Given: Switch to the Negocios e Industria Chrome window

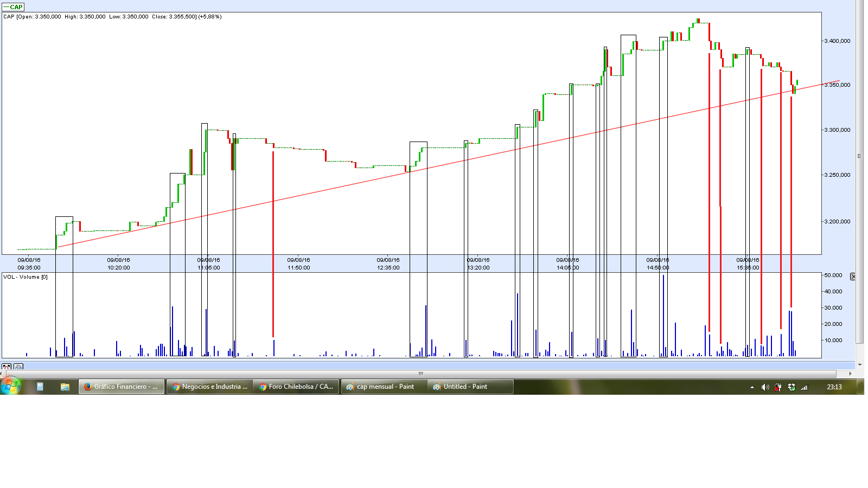Looking at the screenshot, I should coord(209,387).
